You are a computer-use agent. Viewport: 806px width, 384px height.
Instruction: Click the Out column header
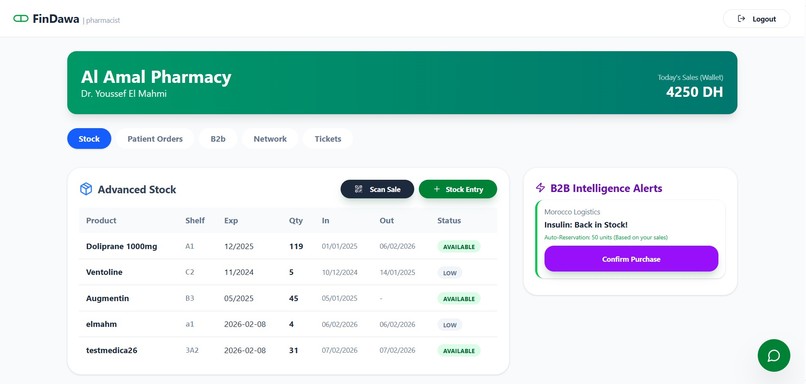387,221
